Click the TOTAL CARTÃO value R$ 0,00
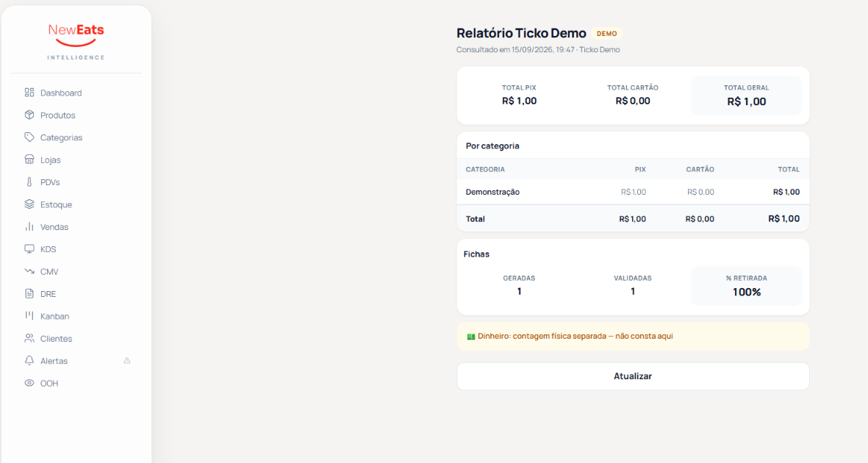This screenshot has width=868, height=463. pos(633,101)
